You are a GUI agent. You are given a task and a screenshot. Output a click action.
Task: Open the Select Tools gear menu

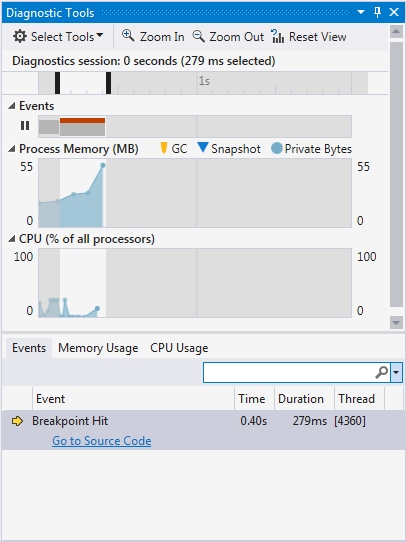click(58, 37)
